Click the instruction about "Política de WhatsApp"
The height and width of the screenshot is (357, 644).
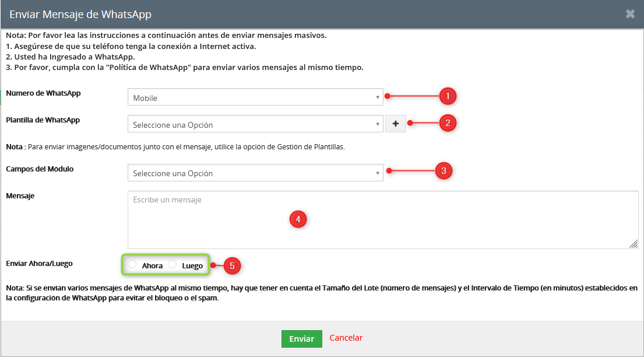[185, 68]
